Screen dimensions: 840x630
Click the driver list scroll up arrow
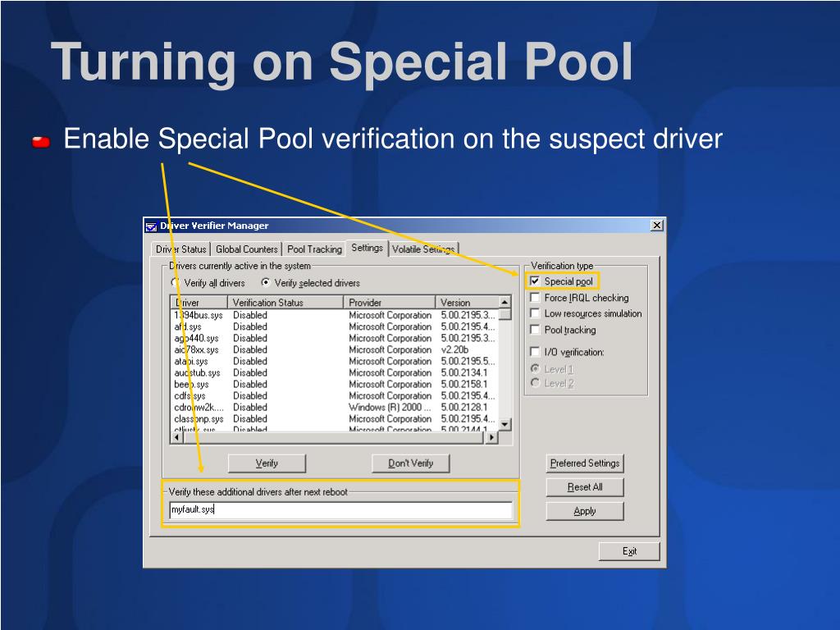point(504,302)
